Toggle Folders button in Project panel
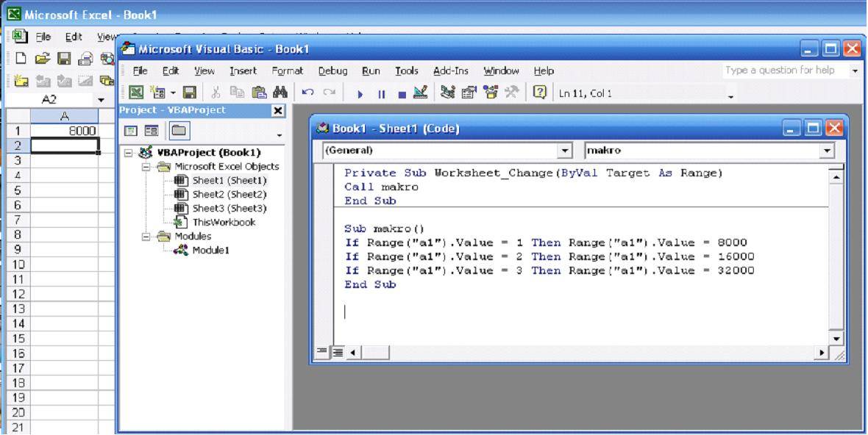 click(178, 131)
